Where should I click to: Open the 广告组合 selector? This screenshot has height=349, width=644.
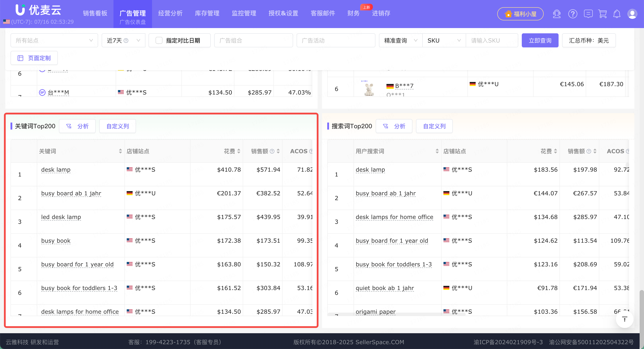(x=253, y=40)
